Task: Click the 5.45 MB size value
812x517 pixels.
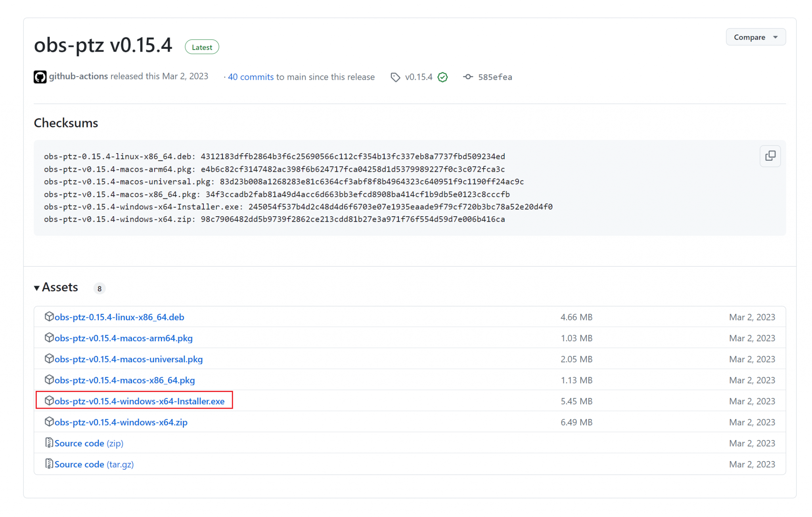Action: tap(576, 401)
